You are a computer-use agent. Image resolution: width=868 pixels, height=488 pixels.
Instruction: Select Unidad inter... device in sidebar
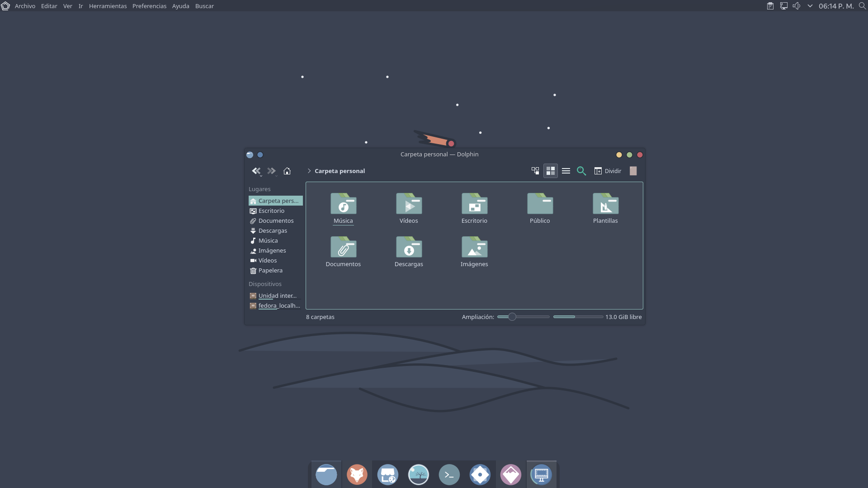pyautogui.click(x=276, y=296)
